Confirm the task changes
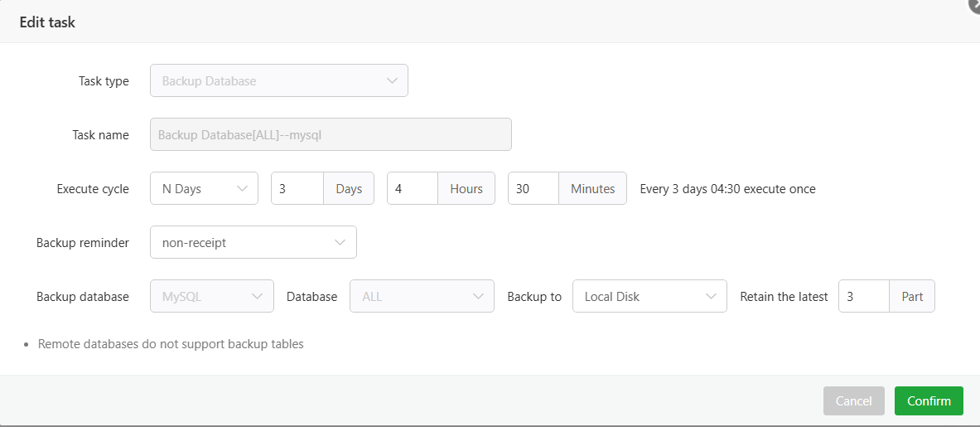 [x=929, y=401]
